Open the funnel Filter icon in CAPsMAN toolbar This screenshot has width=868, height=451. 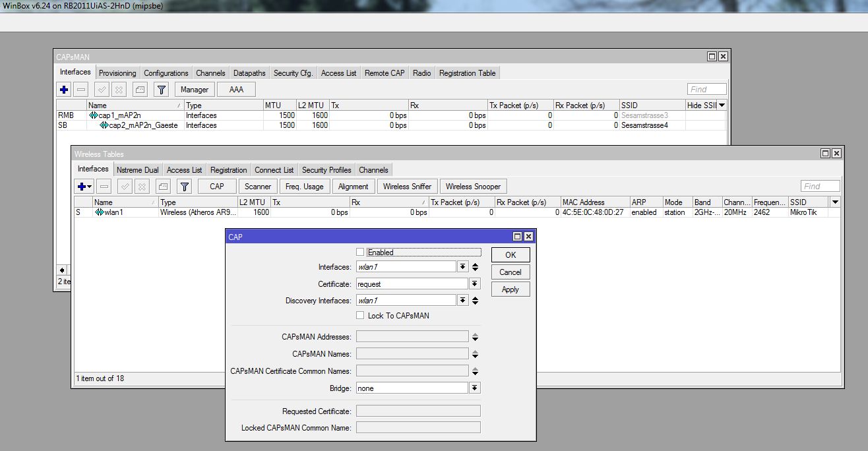coord(162,90)
